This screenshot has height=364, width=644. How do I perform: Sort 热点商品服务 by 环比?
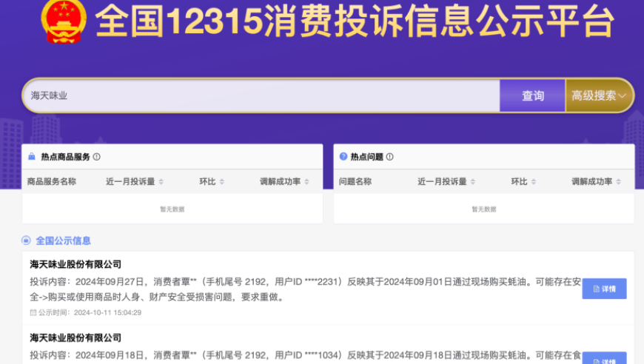pos(222,182)
